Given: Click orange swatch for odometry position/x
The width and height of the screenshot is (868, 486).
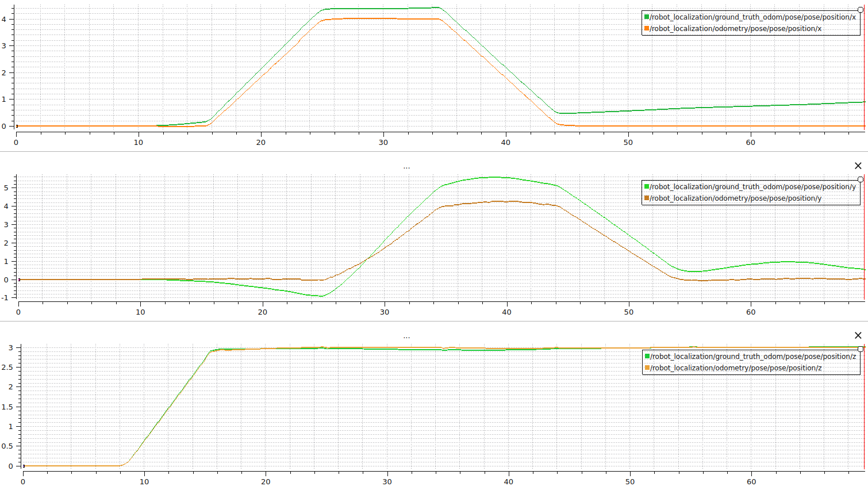Looking at the screenshot, I should pos(647,29).
